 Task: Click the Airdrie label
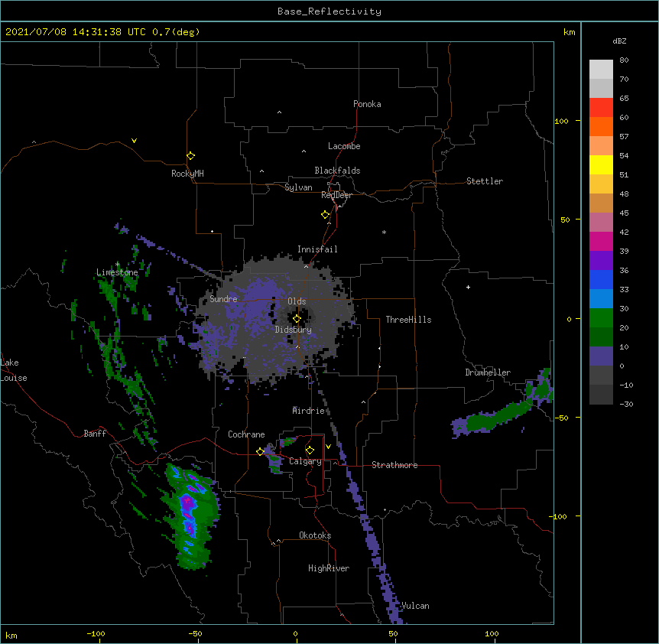pyautogui.click(x=309, y=411)
